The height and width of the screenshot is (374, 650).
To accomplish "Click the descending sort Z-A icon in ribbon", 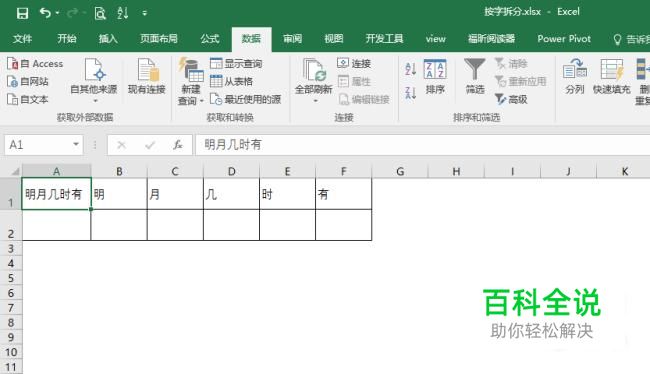I will click(410, 92).
